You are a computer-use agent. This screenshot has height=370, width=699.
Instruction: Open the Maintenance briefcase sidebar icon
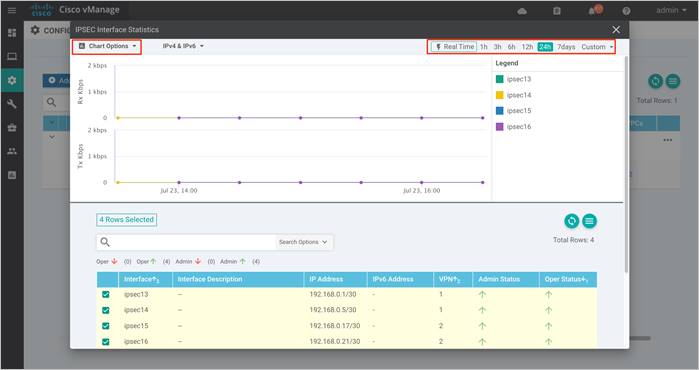12,127
